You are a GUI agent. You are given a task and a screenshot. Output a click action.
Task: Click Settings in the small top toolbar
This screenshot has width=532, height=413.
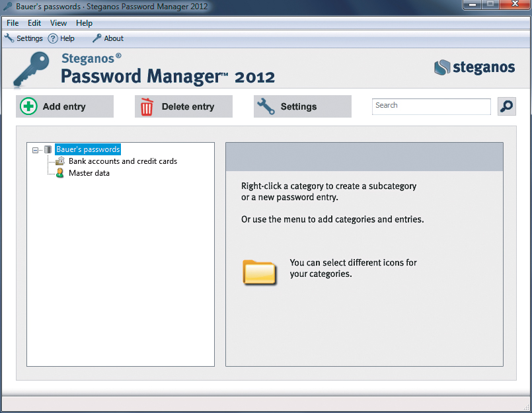[24, 38]
